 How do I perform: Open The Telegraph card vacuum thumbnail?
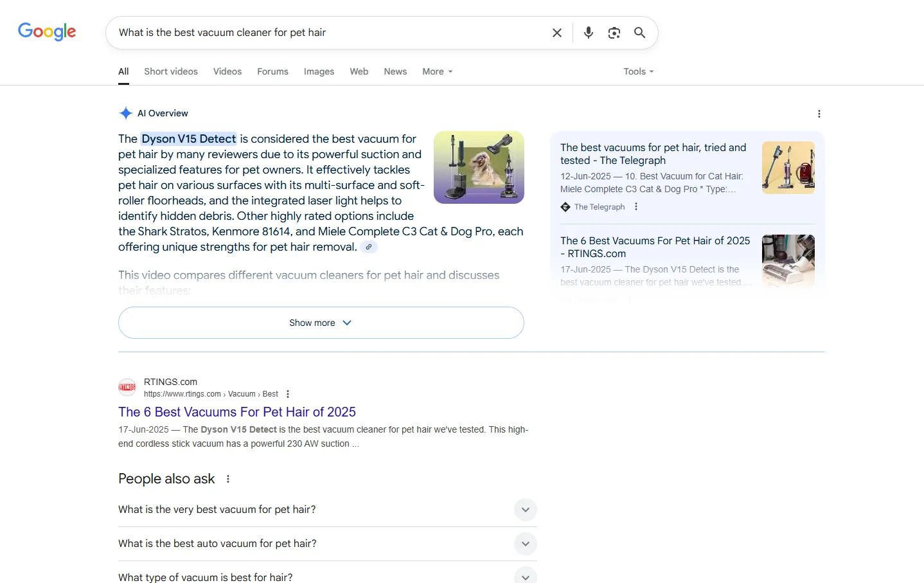pos(788,168)
